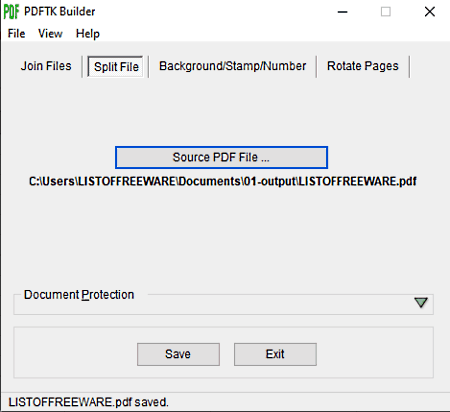Switch to the Join Files tab

pos(46,66)
